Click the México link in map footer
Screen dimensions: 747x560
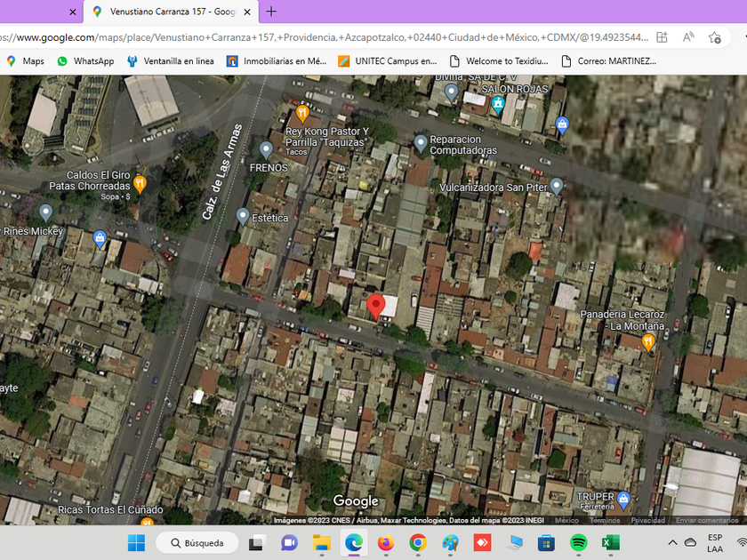[x=566, y=520]
